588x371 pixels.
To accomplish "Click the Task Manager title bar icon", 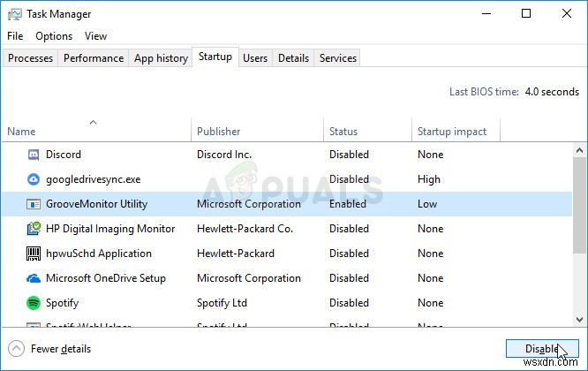I will coord(15,14).
